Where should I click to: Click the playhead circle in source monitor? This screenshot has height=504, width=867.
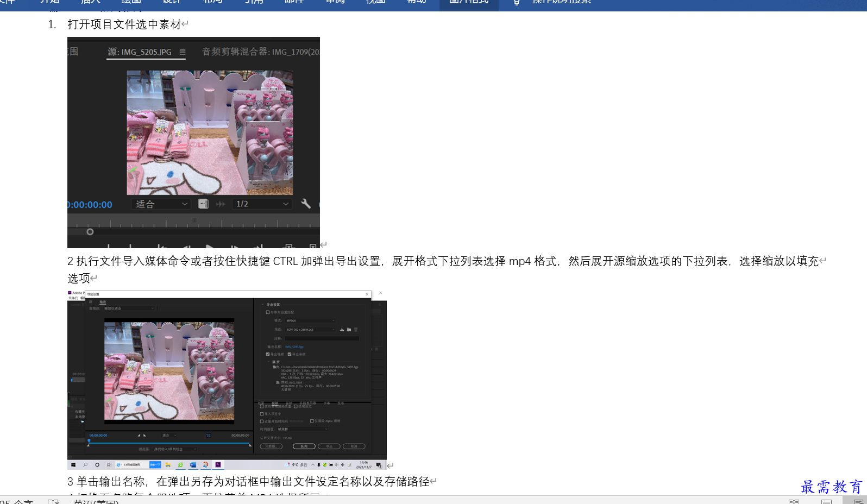(x=90, y=232)
